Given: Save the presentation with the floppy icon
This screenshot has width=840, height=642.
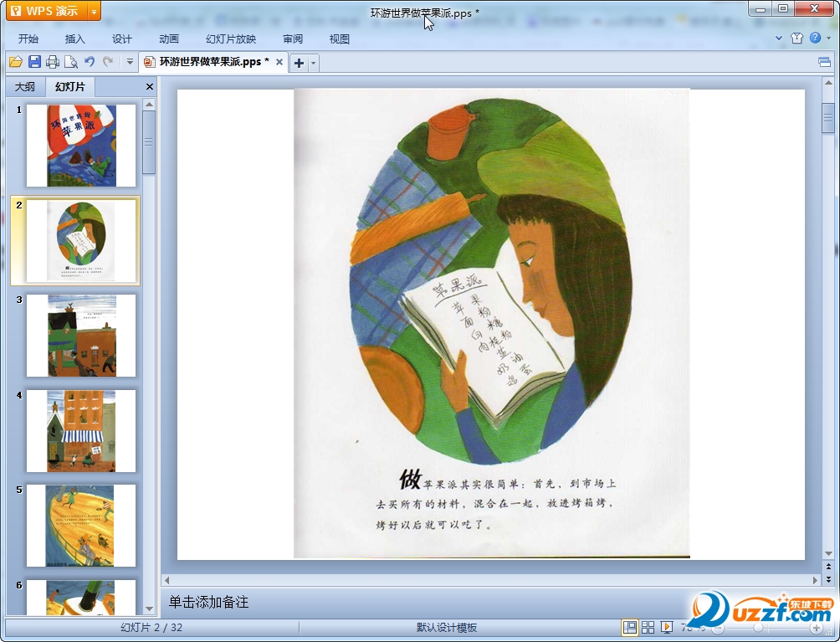Looking at the screenshot, I should tap(34, 62).
